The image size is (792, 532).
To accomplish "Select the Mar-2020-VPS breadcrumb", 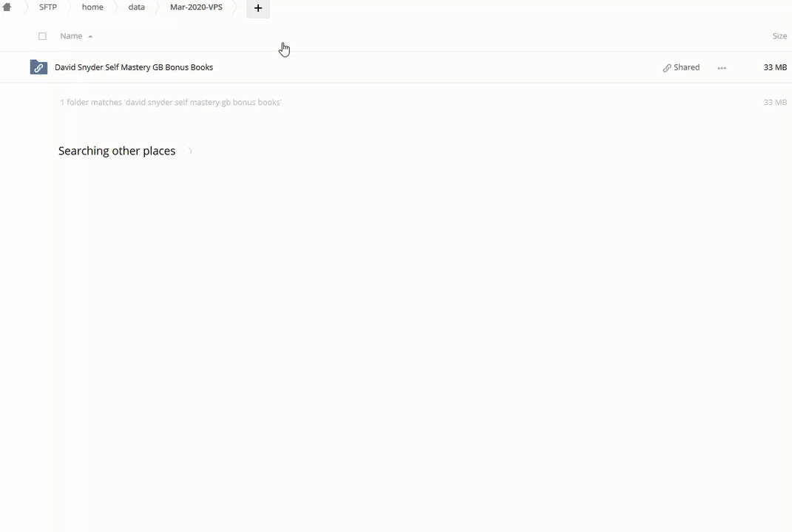I will pyautogui.click(x=196, y=7).
